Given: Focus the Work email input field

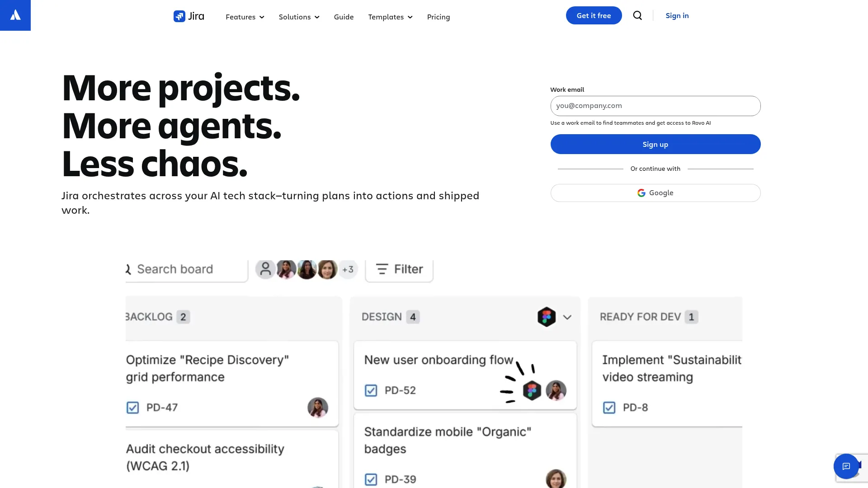Looking at the screenshot, I should point(656,106).
